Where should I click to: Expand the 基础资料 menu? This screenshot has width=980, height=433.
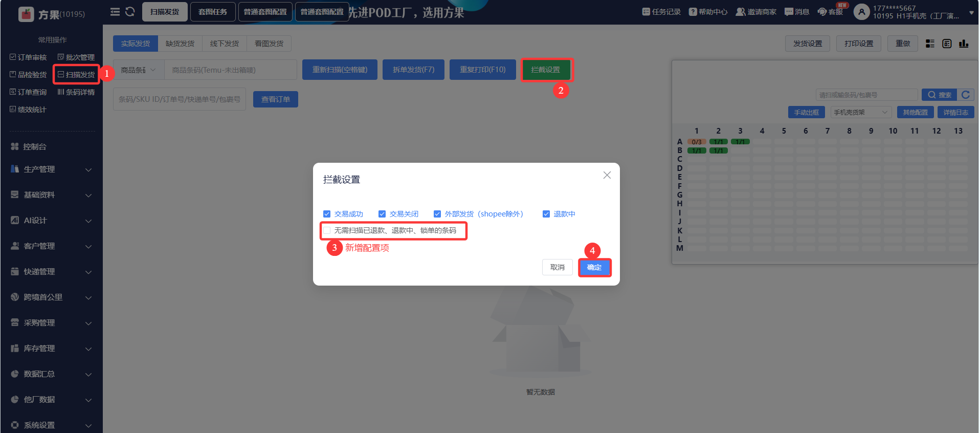tap(51, 195)
